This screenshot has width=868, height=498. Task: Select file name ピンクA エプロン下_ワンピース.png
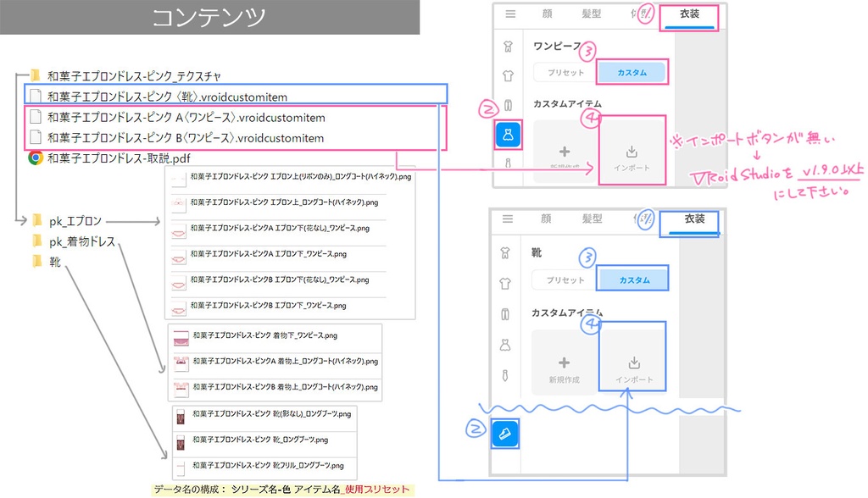[x=269, y=253]
